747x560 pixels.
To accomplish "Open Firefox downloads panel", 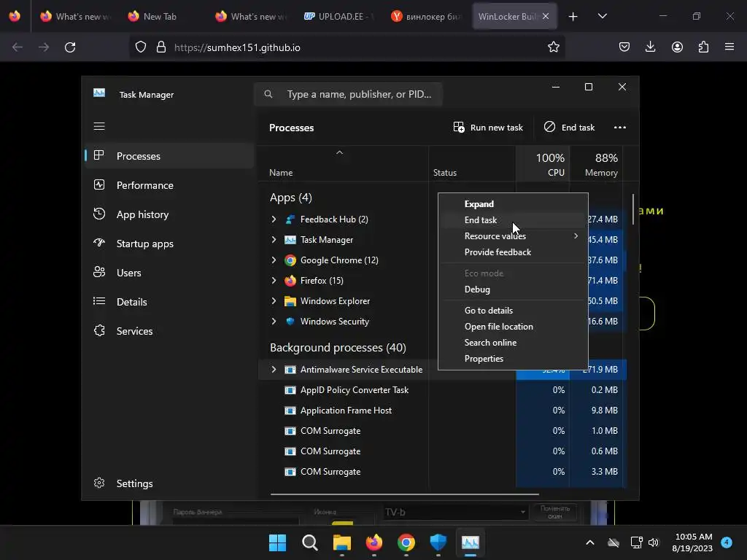I will (650, 47).
